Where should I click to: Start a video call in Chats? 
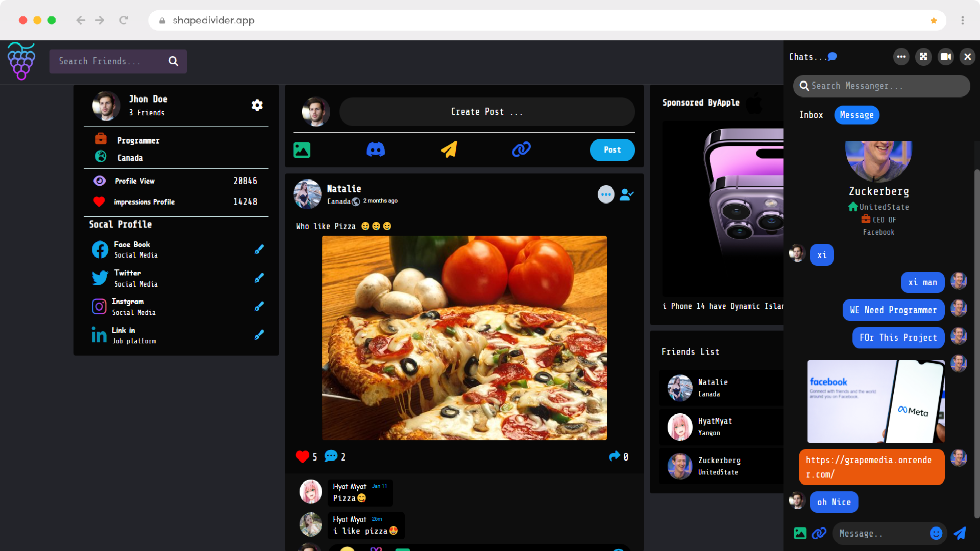[x=945, y=57]
